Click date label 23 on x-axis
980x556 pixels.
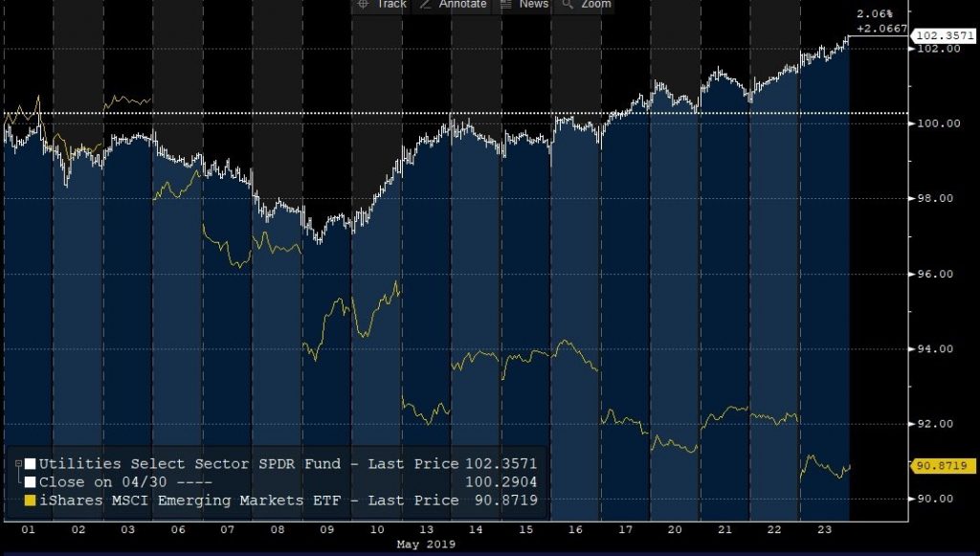tap(825, 530)
